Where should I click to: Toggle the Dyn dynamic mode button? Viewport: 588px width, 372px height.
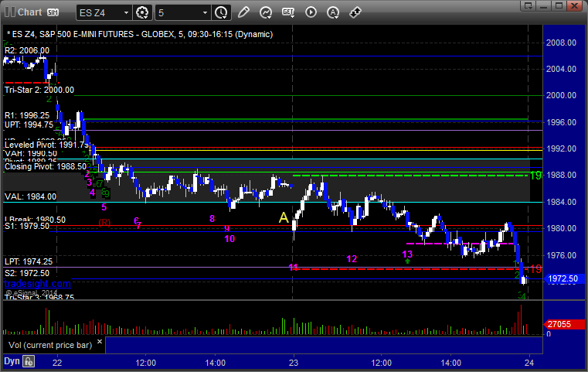(12, 361)
